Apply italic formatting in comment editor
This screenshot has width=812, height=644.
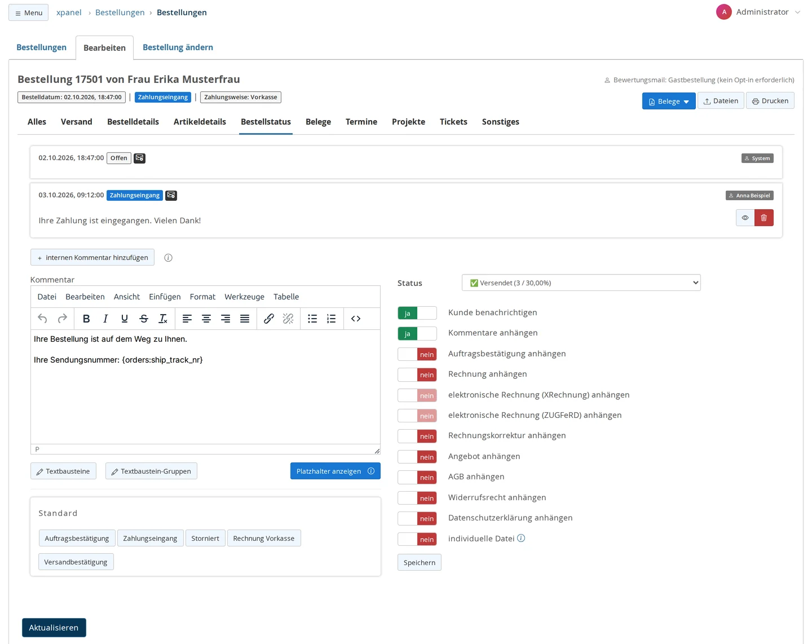point(105,319)
